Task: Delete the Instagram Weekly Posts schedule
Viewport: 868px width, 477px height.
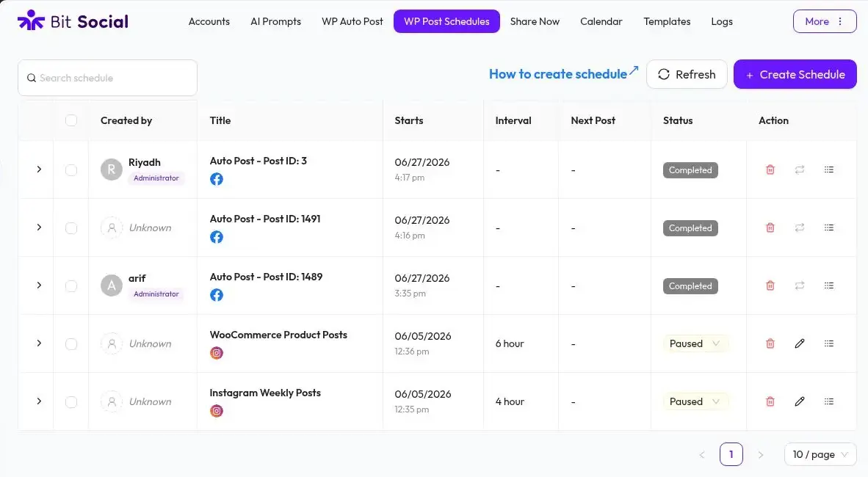Action: [770, 401]
